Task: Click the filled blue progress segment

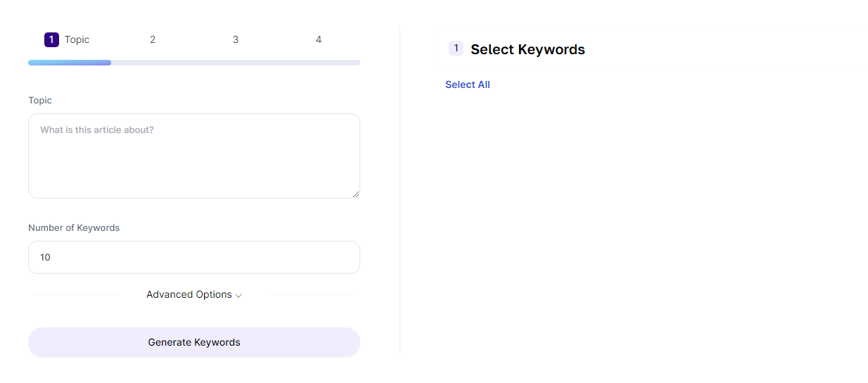Action: (70, 63)
